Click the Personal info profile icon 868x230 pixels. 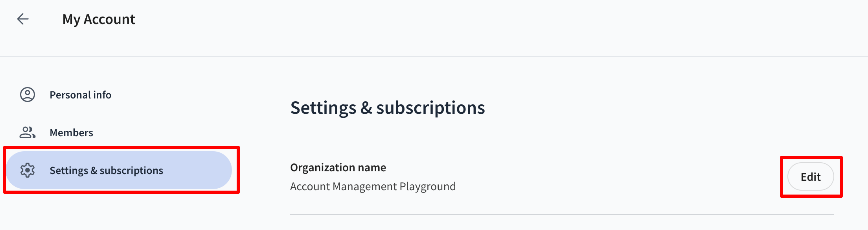28,95
